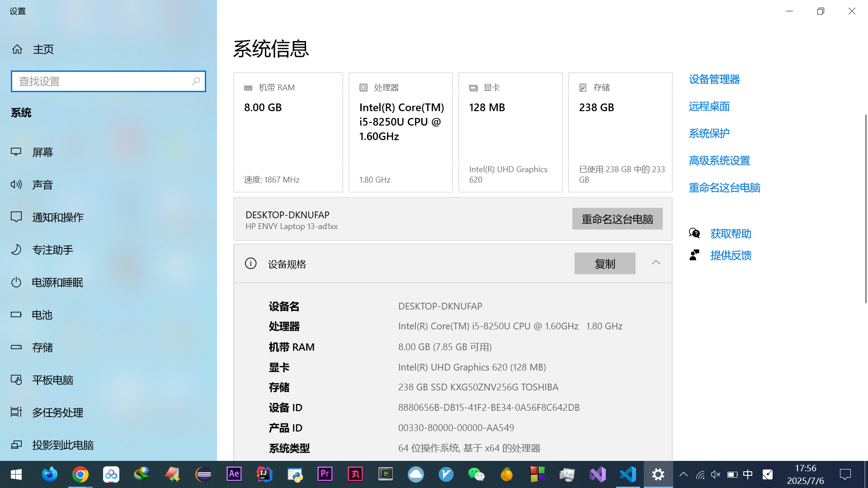868x488 pixels.
Task: Open the Display (屏幕) monitor icon
Action: point(16,152)
